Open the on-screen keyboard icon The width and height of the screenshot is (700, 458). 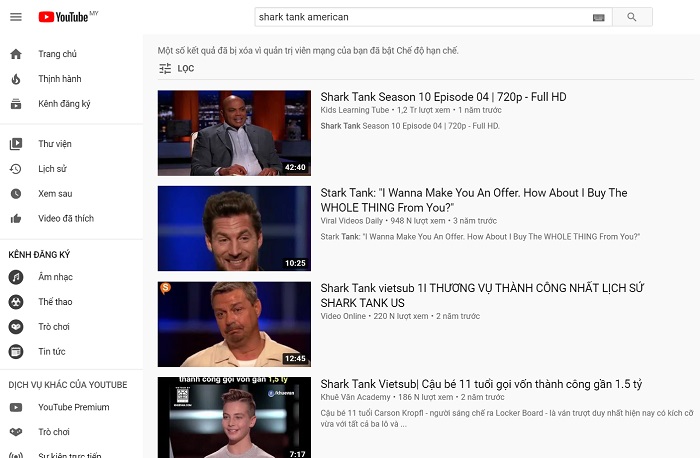tap(599, 17)
